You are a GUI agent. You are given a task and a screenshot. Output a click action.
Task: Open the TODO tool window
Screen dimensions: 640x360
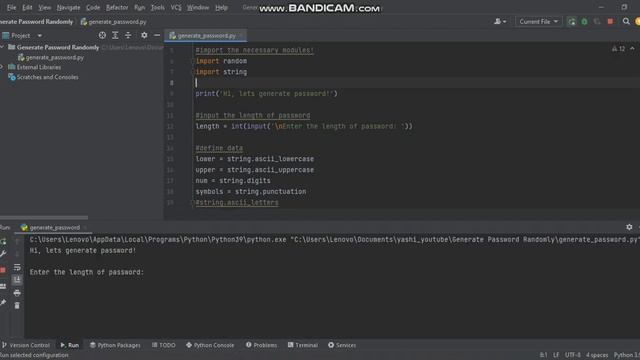click(x=164, y=345)
